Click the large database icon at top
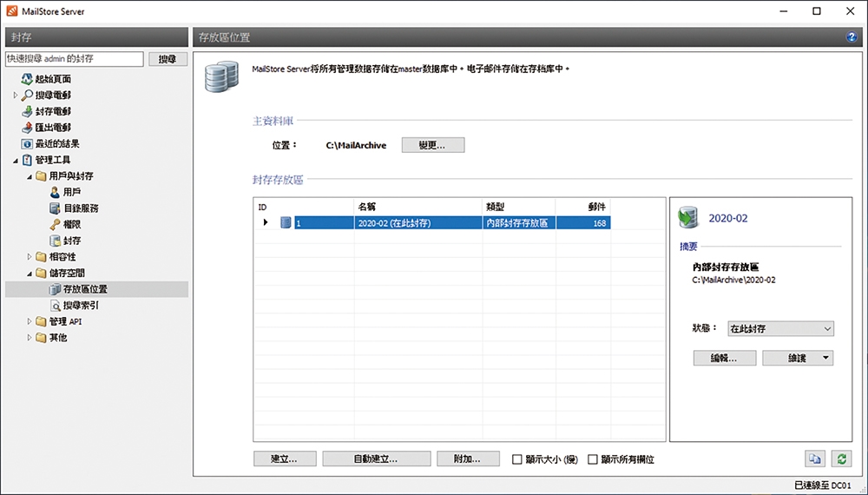Viewport: 868px width, 495px height. pos(221,76)
